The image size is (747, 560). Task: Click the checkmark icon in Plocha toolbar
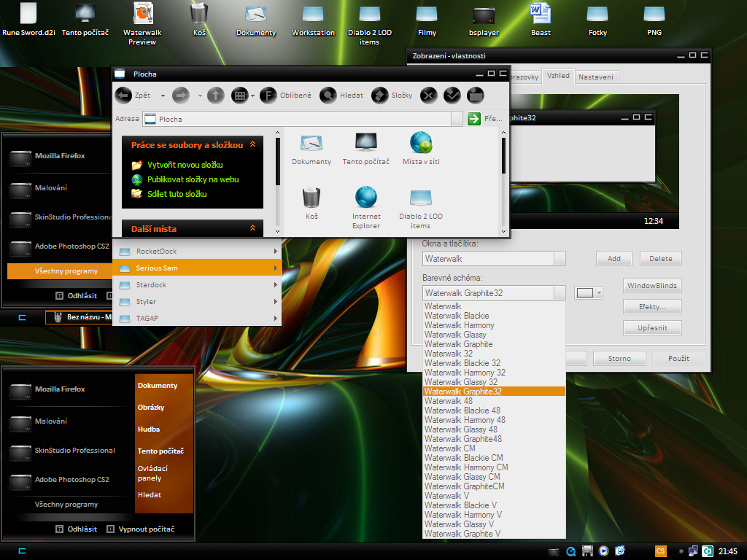[452, 96]
